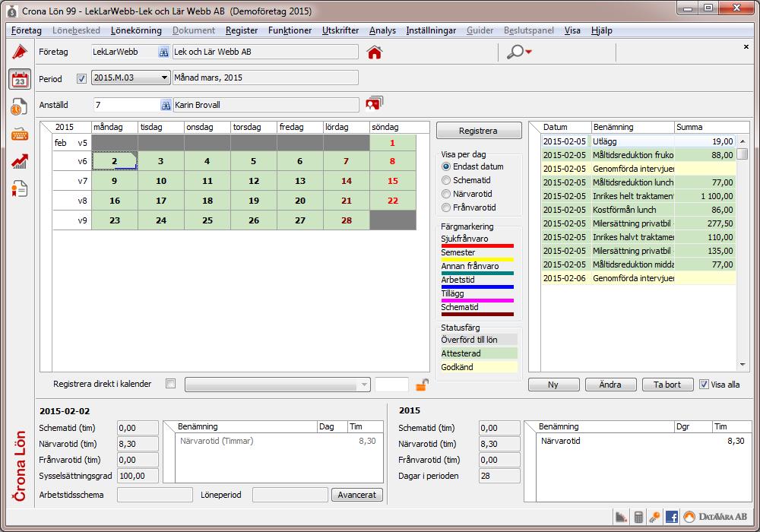This screenshot has width=760, height=532.
Task: Click the teal Annan frånvaro color bar
Action: 477,274
